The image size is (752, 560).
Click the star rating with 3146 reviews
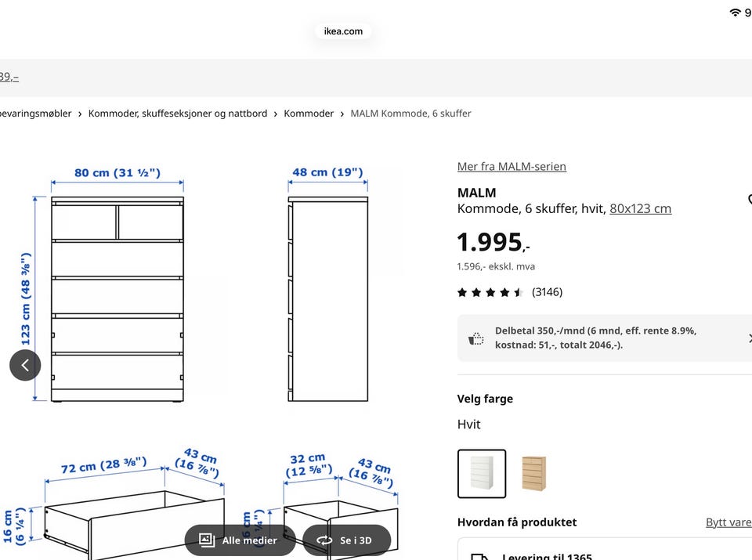pyautogui.click(x=510, y=292)
